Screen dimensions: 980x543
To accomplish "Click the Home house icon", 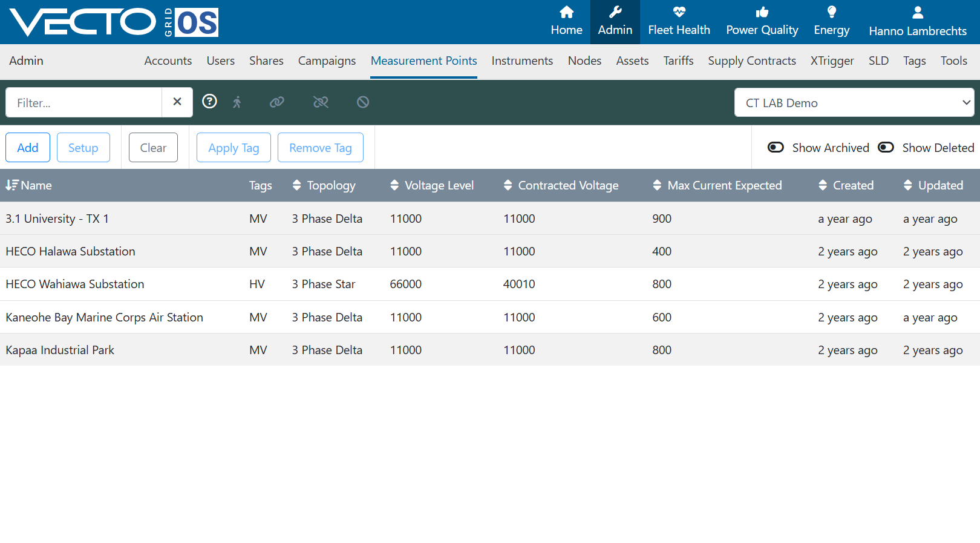I will click(566, 12).
